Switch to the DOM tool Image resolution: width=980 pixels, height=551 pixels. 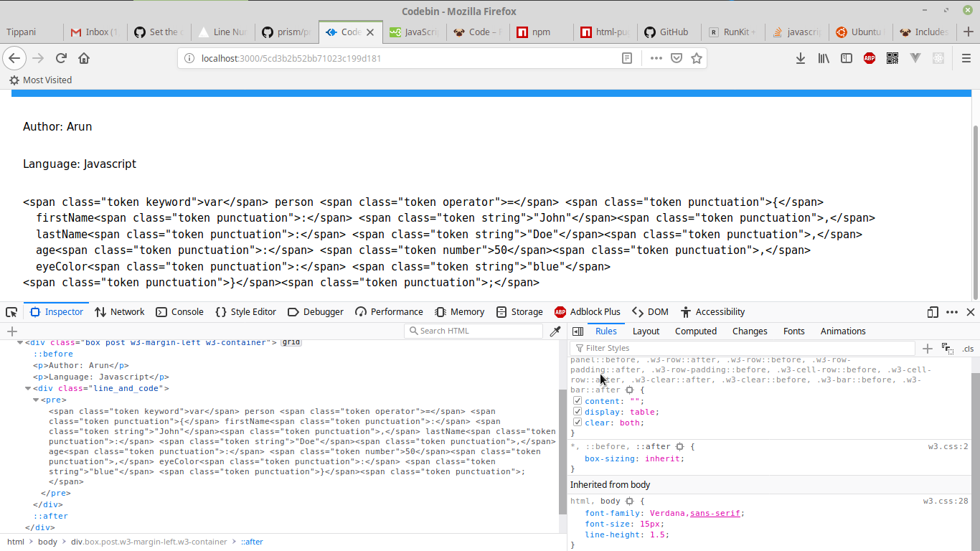(x=650, y=312)
